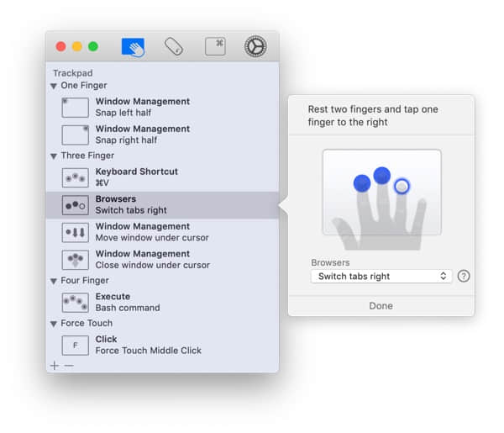Collapse the Three Finger section

54,156
